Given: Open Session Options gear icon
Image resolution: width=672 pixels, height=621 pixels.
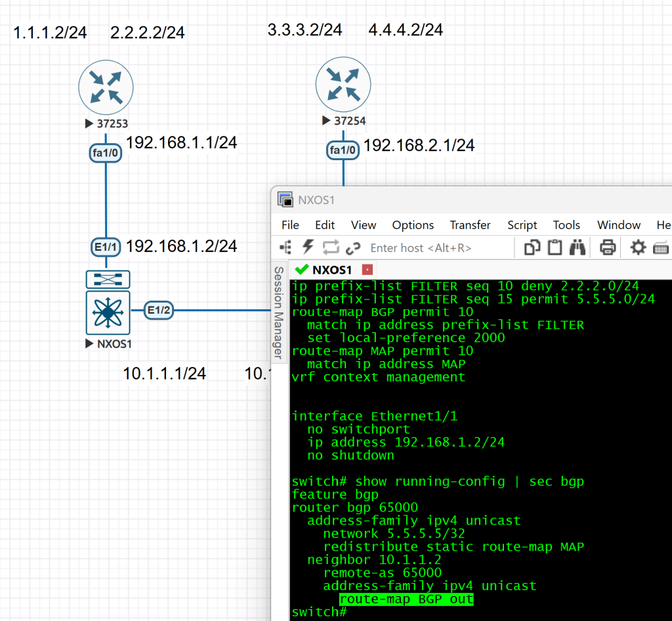Looking at the screenshot, I should [x=638, y=247].
